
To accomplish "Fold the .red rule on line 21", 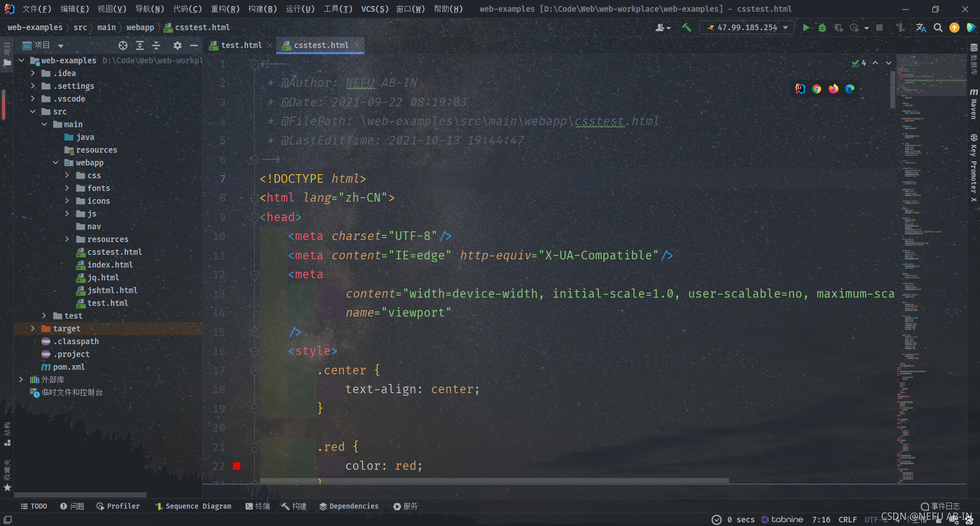I will click(254, 447).
